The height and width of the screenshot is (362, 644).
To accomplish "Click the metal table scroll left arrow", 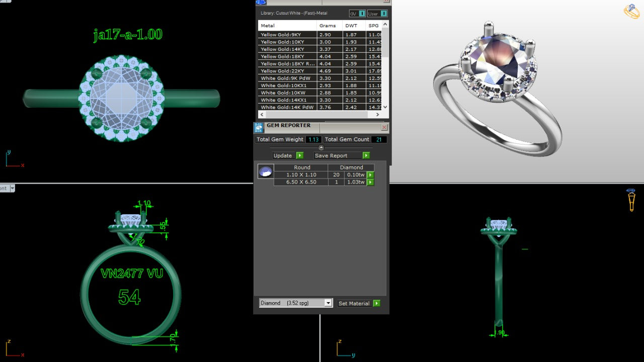I will tap(261, 115).
